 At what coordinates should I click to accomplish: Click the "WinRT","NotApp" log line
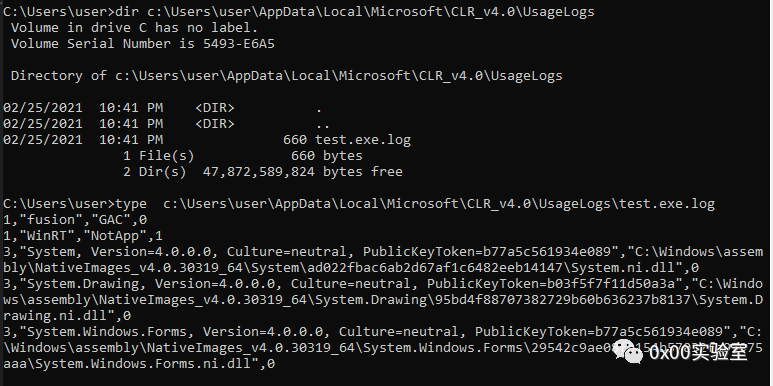click(83, 236)
